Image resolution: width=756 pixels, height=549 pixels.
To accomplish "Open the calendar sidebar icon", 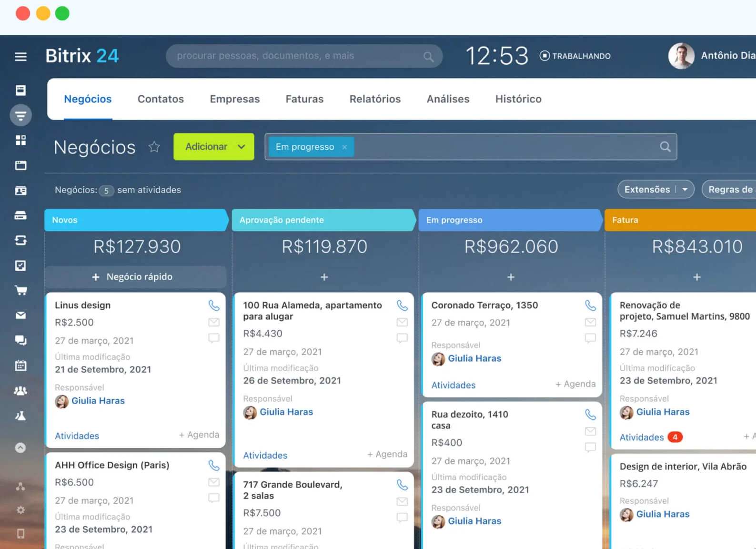I will tap(20, 366).
